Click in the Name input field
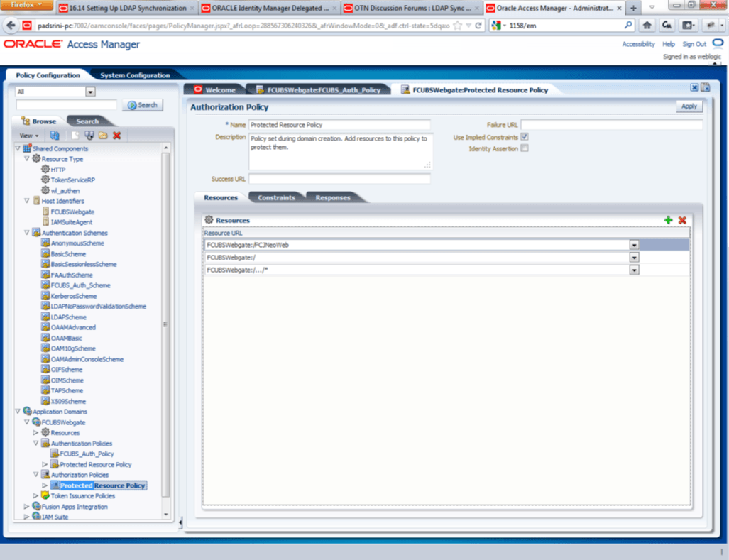Image resolution: width=729 pixels, height=560 pixels. (x=339, y=124)
